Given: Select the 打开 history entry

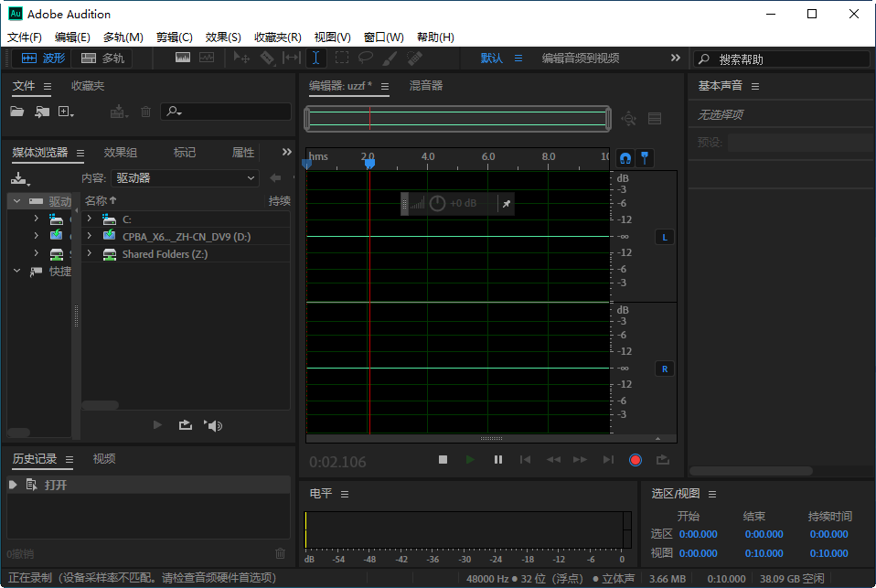Looking at the screenshot, I should point(149,485).
